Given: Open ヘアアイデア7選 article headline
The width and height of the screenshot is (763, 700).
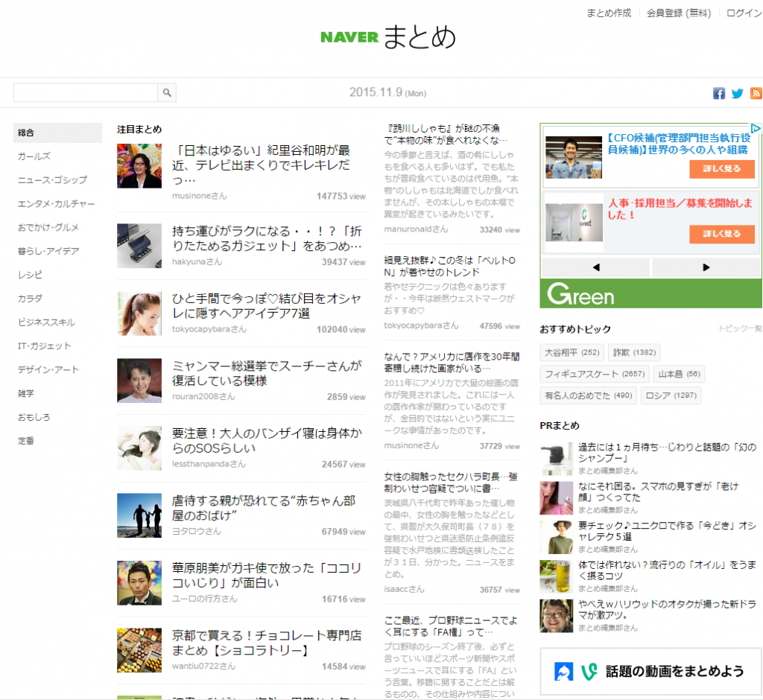Looking at the screenshot, I should click(267, 305).
